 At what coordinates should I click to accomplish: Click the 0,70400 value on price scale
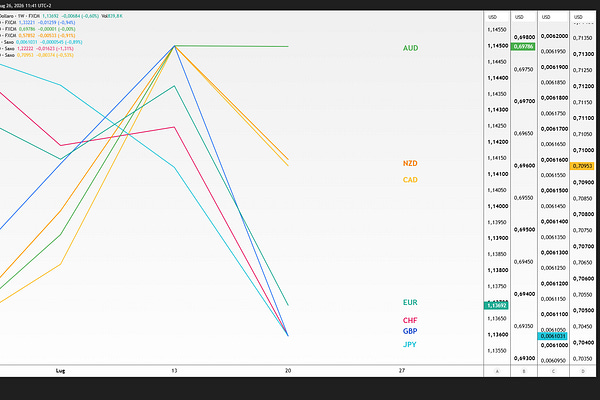[x=583, y=343]
